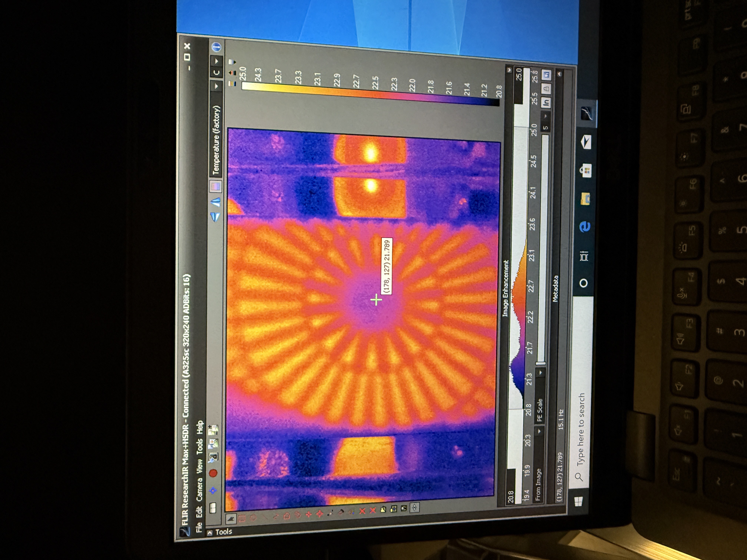This screenshot has height=560, width=747.
Task: Select the ellipse ROI tool
Action: coord(253,517)
